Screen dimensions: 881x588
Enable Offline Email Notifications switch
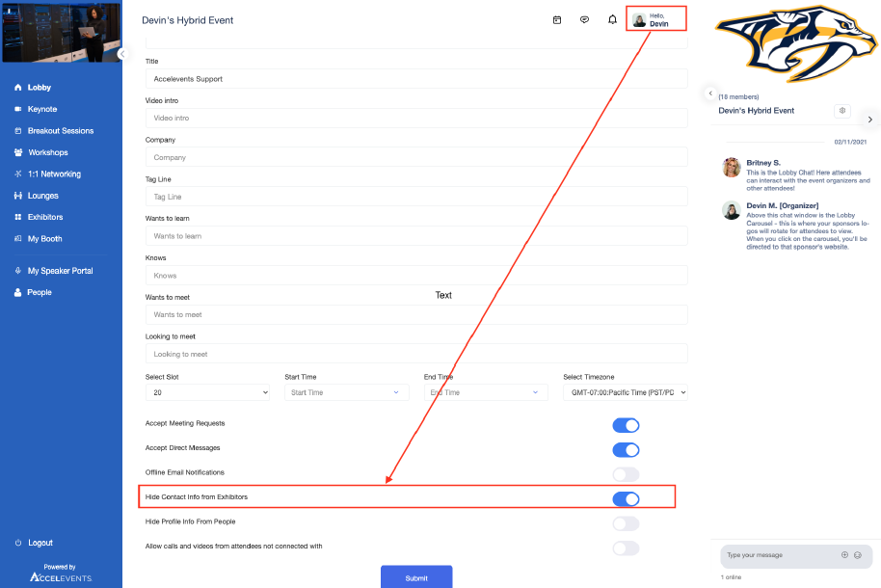pos(626,474)
